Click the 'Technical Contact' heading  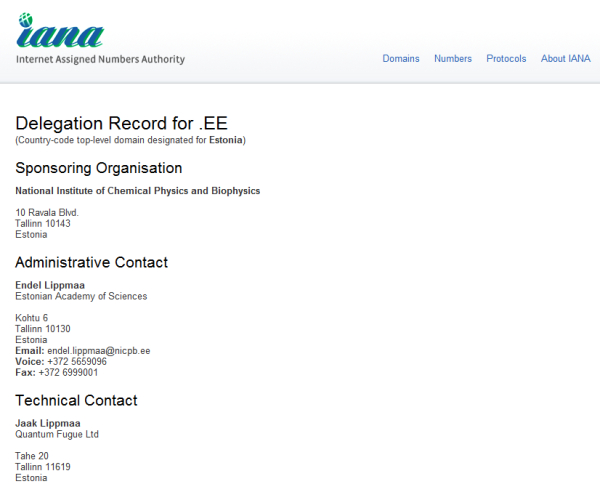(x=76, y=401)
